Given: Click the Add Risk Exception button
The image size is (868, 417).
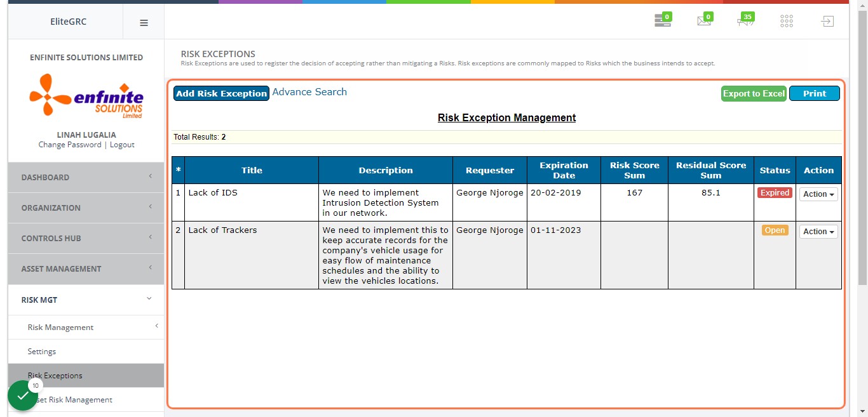Looking at the screenshot, I should [x=221, y=93].
